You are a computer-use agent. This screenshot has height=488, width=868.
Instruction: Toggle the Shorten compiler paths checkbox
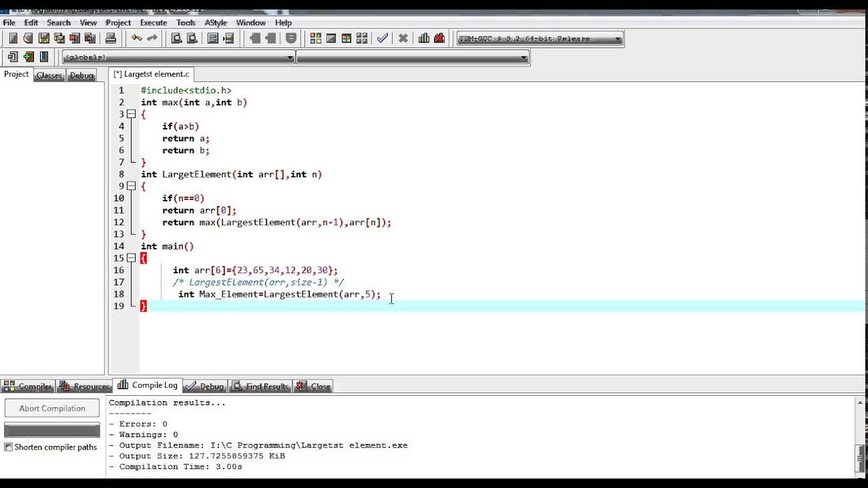tap(9, 447)
